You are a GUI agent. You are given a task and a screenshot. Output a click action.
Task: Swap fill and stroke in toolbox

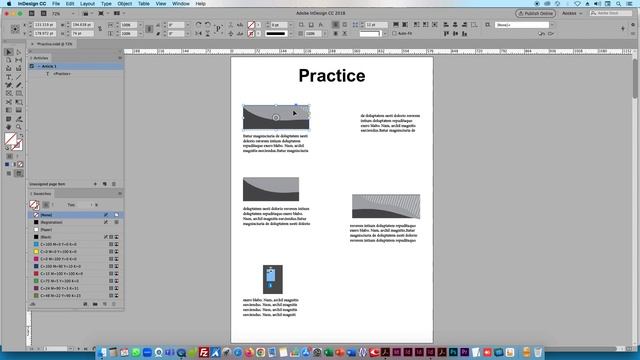[x=21, y=136]
